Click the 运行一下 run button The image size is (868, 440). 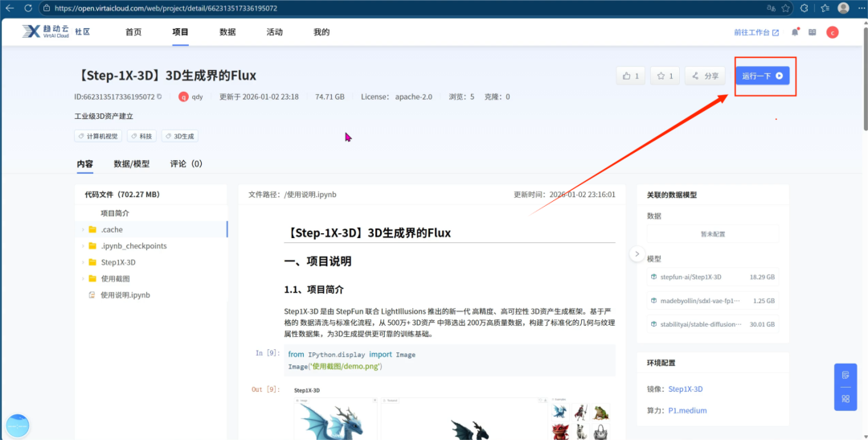762,76
